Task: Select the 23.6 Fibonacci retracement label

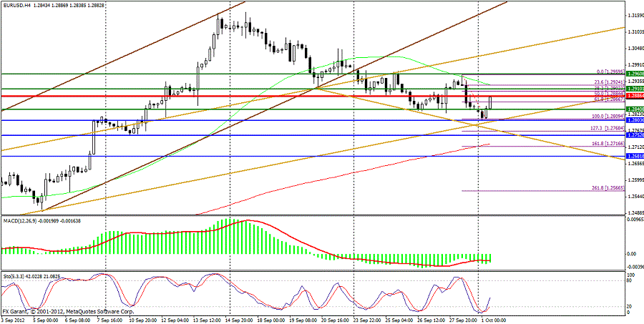Action: (610, 82)
